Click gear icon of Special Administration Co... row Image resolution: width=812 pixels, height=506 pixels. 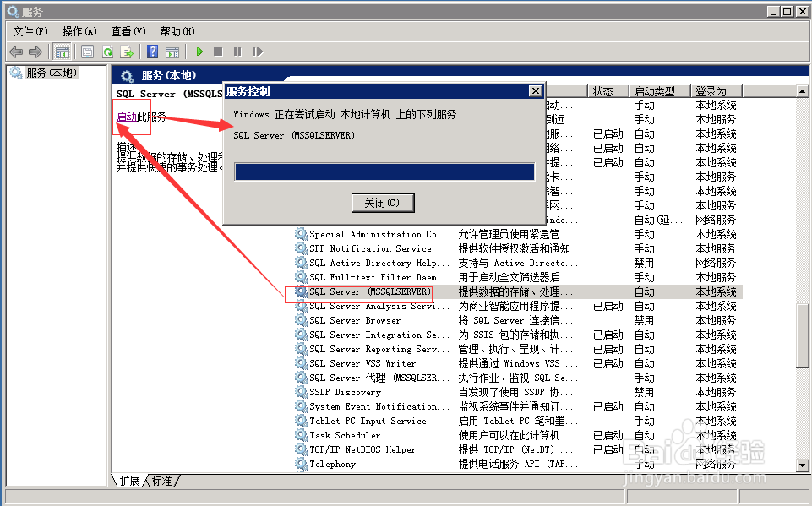click(301, 234)
